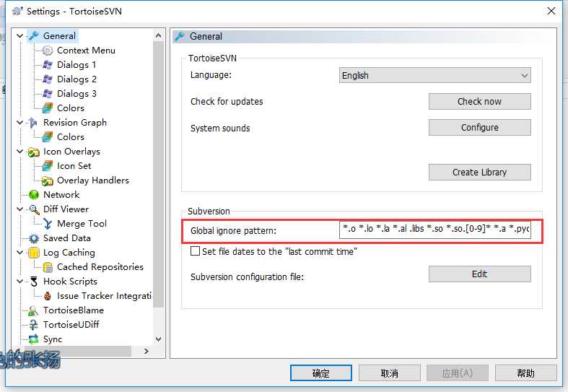The width and height of the screenshot is (568, 392).
Task: Click the TortoiseBlame icon
Action: click(34, 310)
